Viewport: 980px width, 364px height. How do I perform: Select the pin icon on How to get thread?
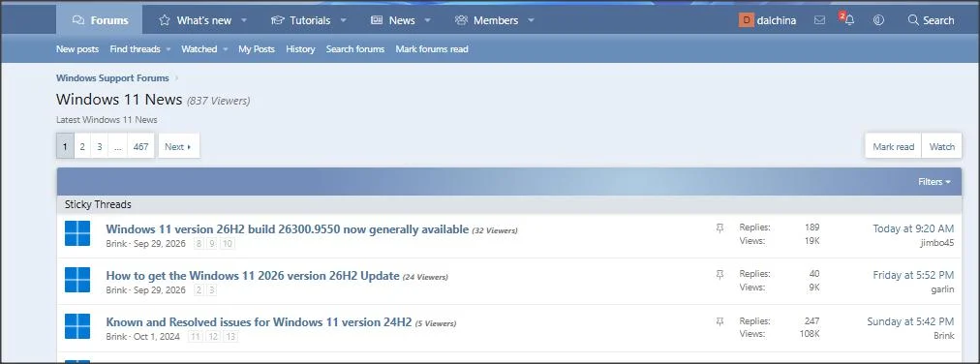pos(720,275)
